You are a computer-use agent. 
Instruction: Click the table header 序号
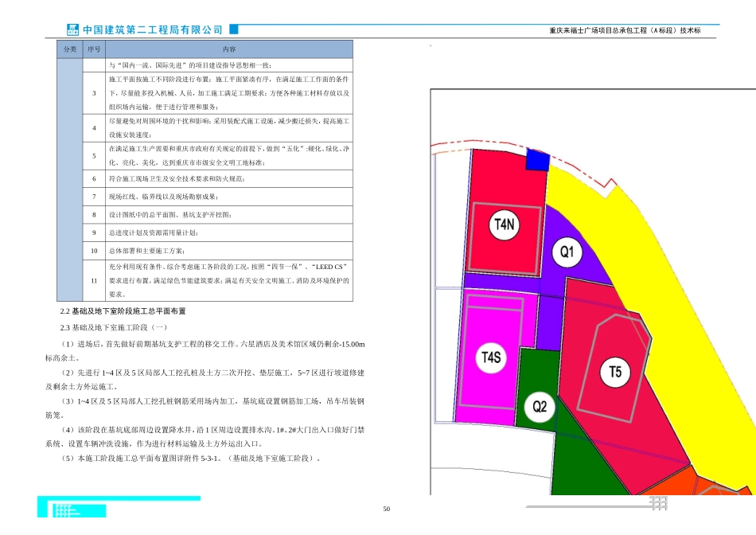point(94,49)
